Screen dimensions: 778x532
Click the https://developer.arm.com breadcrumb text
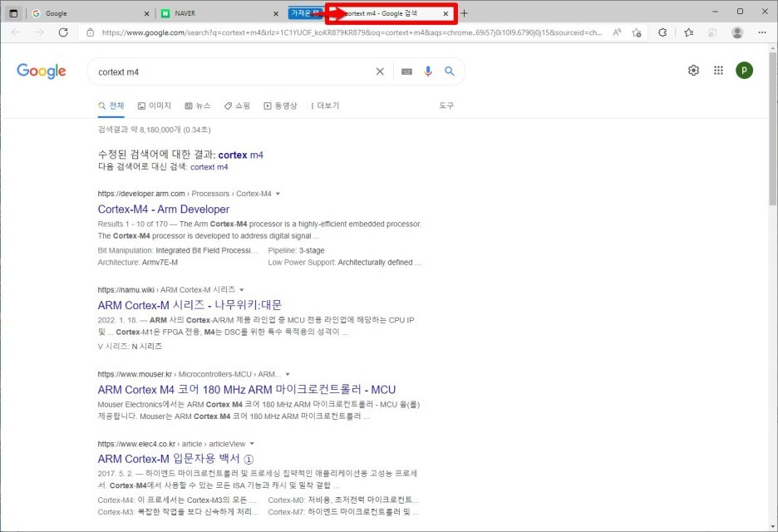click(x=141, y=194)
